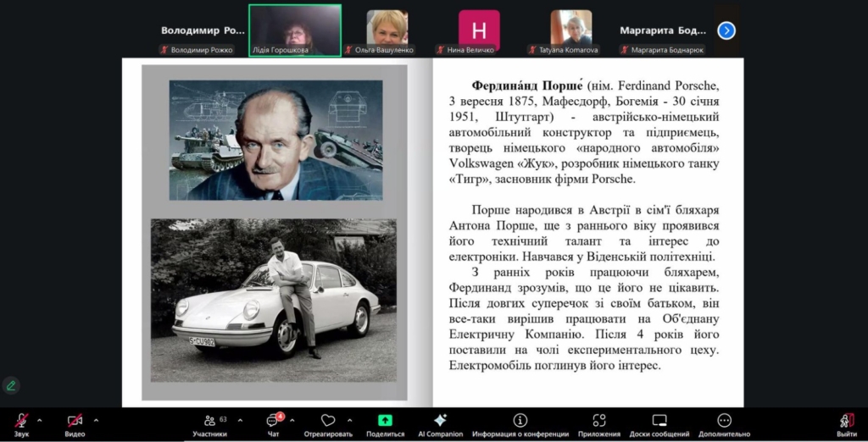The width and height of the screenshot is (868, 442).
Task: Open Доски сообщений whiteboards
Action: [659, 422]
